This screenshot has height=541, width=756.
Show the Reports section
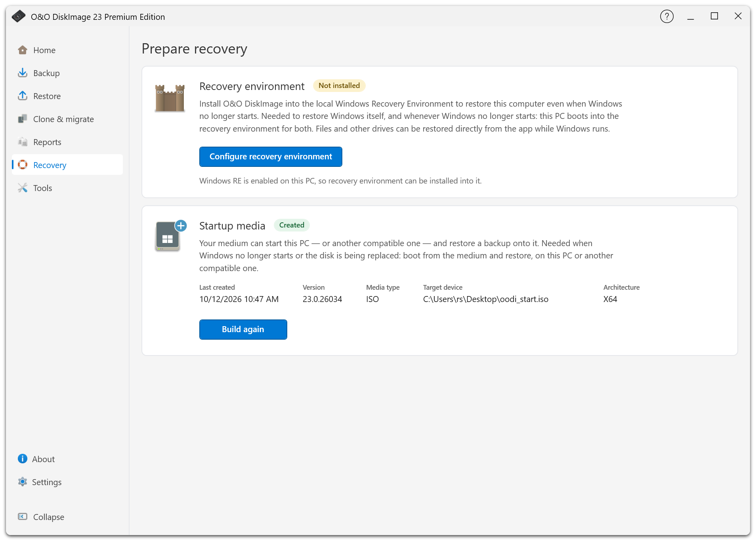pos(67,142)
